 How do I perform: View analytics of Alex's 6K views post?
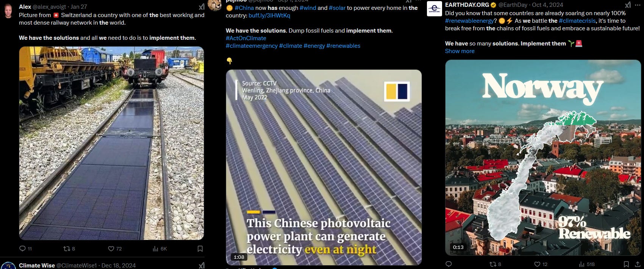tap(159, 249)
